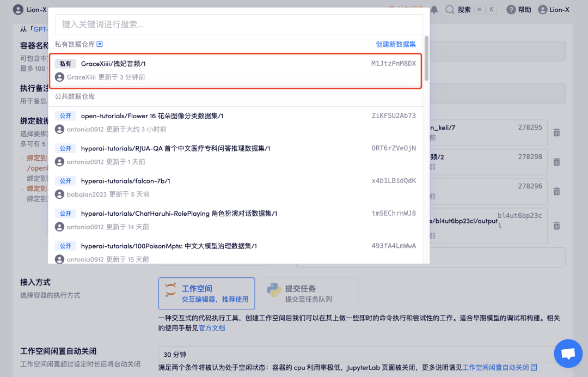Open the 帮助 help question-mark icon
588x377 pixels.
(511, 10)
